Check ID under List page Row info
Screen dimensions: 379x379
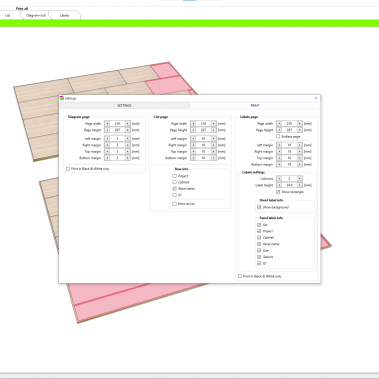click(174, 195)
